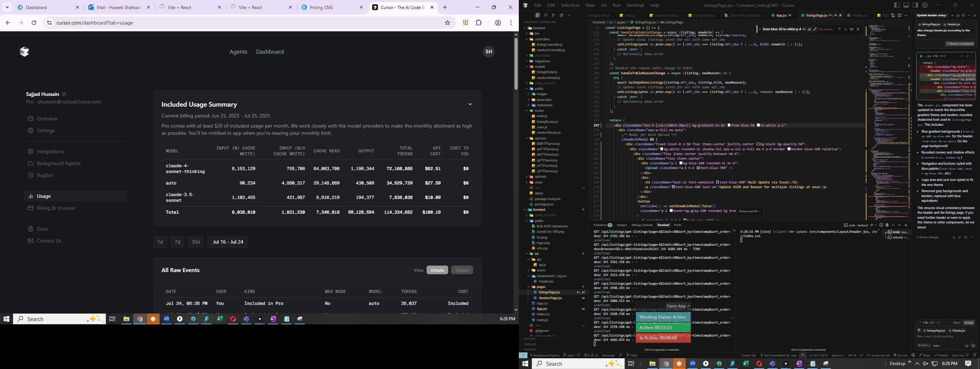This screenshot has width=980, height=369.
Task: Open Billing & Invoices in dashboard sidebar
Action: tap(56, 208)
